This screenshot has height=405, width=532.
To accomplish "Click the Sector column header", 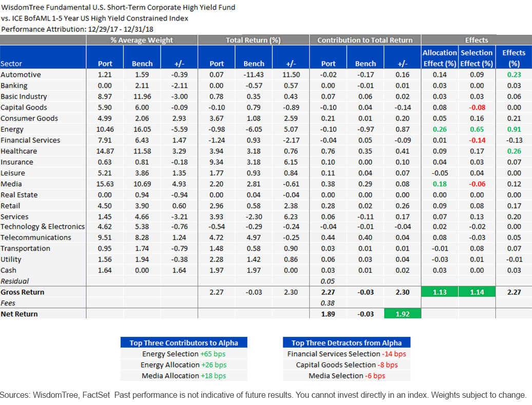I will [11, 64].
